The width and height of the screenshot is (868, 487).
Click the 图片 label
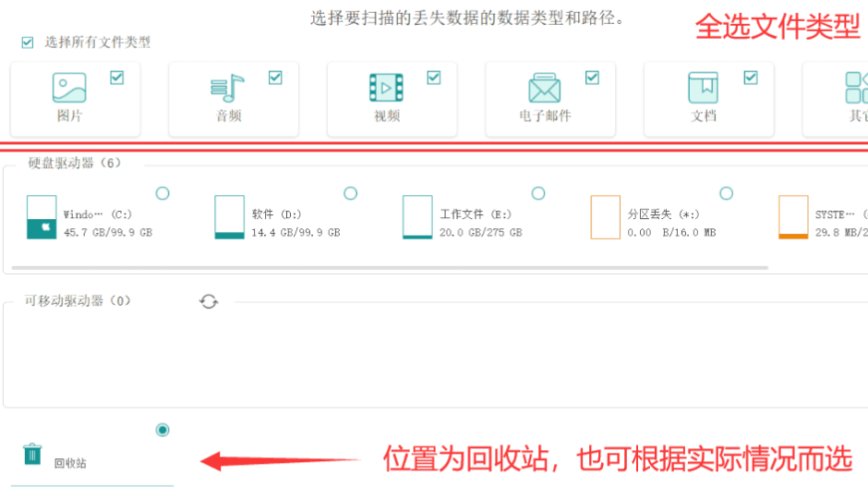click(69, 116)
